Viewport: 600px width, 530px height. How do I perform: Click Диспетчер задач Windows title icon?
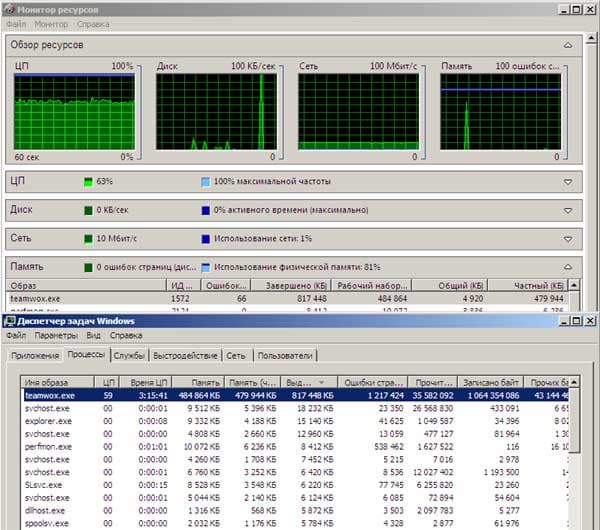(x=10, y=321)
